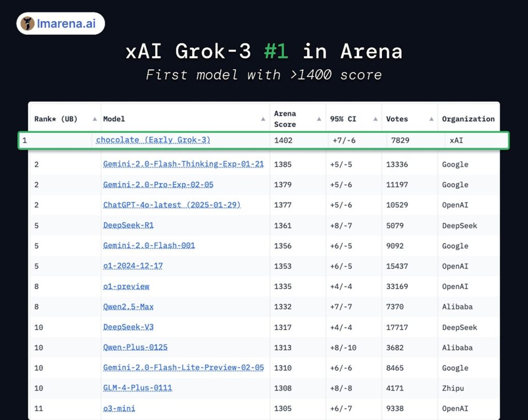Sort the Votes column ascending
528x420 pixels.
[431, 119]
